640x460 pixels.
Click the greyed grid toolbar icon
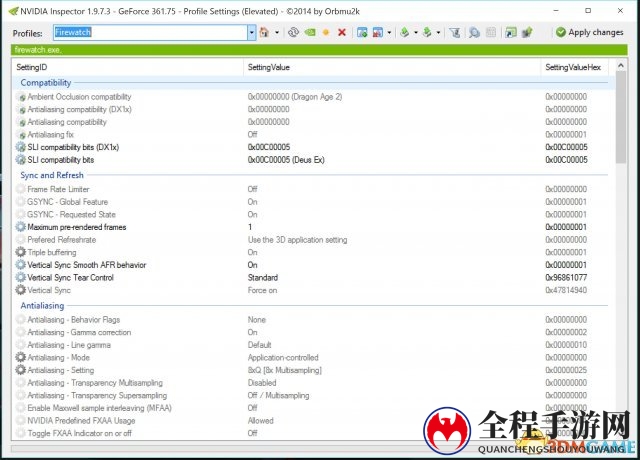point(491,32)
